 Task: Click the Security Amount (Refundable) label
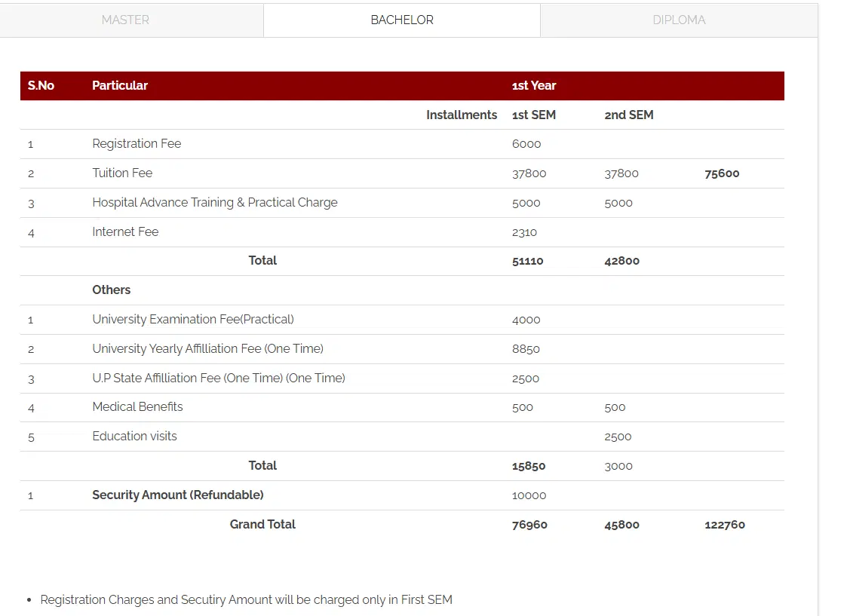178,495
